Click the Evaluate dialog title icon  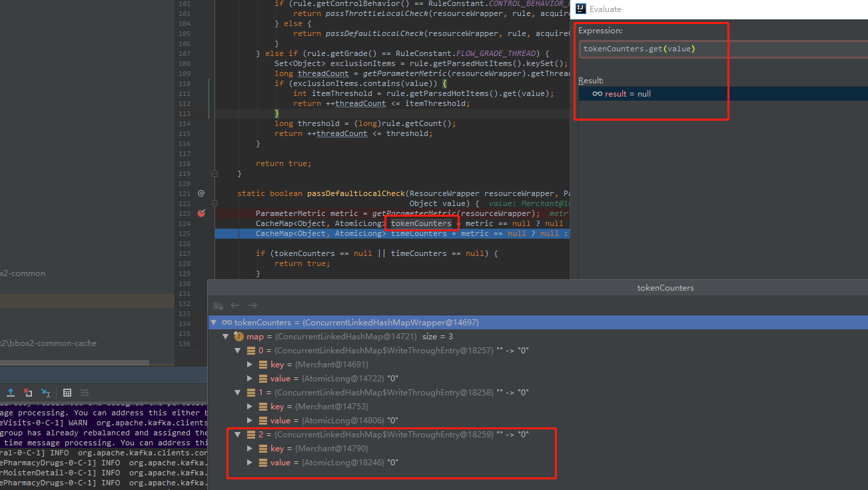point(580,9)
